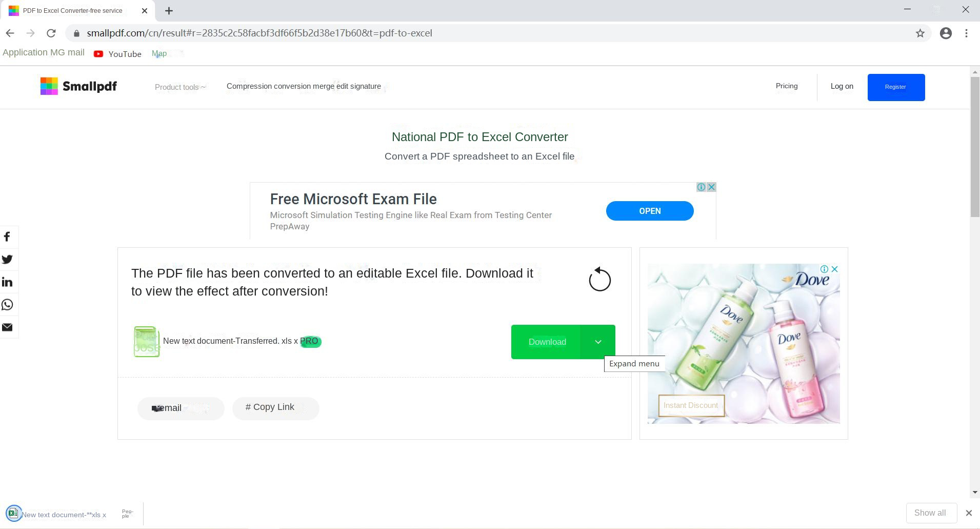
Task: Click the address bar URL
Action: (x=259, y=33)
